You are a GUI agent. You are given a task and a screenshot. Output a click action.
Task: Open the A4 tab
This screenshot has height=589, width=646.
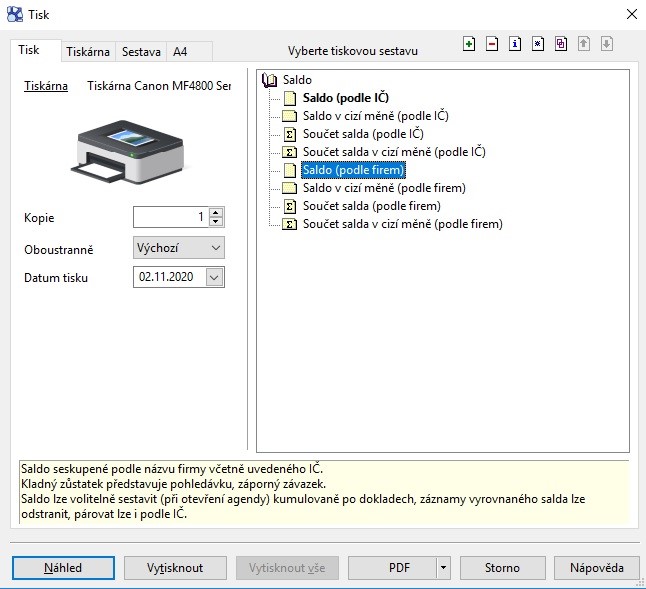coord(180,51)
